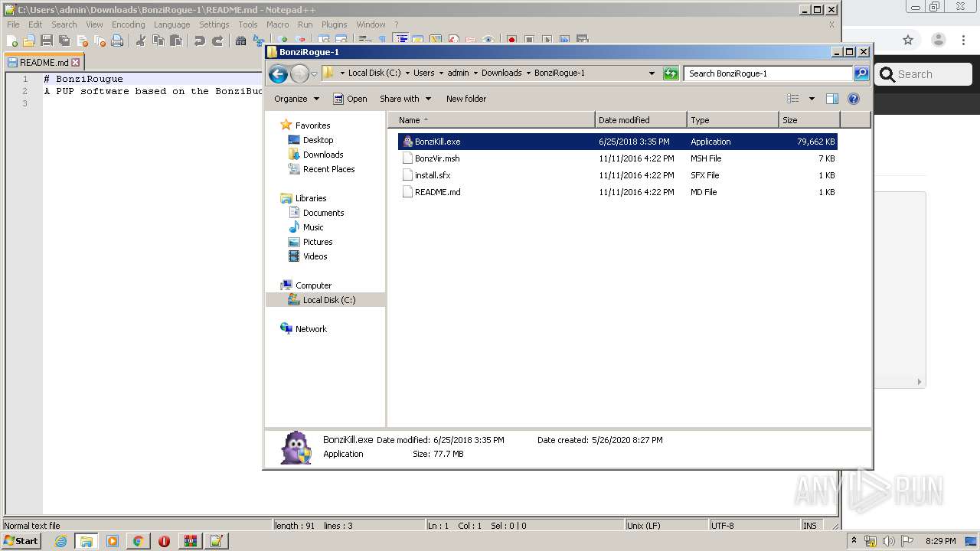Open the Notepad++ Language menu

[x=171, y=24]
